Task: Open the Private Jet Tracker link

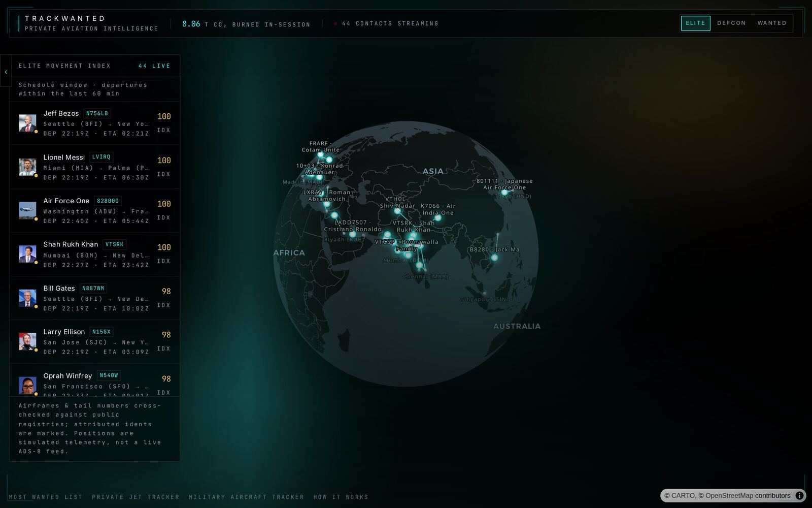Action: (x=136, y=497)
